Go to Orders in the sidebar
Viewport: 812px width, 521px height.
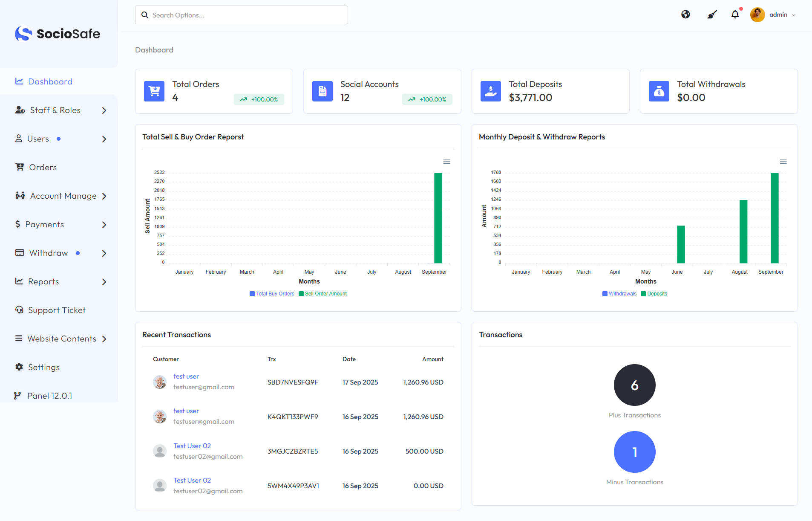coord(43,168)
